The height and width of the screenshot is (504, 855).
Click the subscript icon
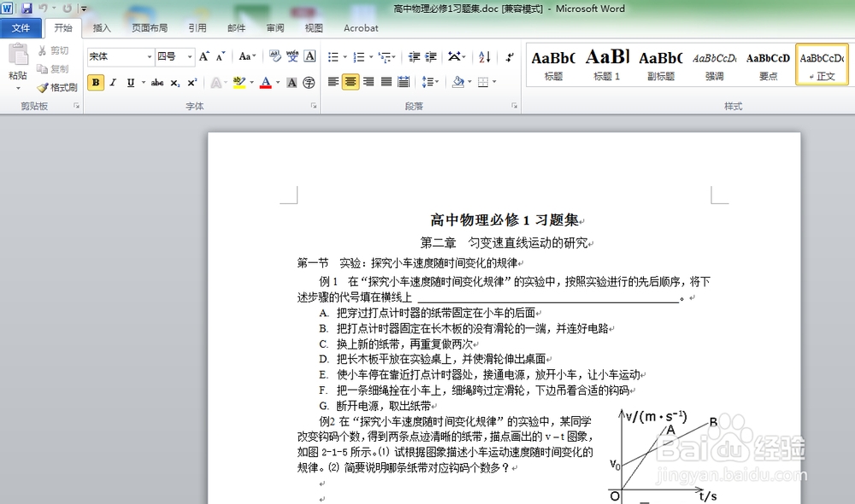click(x=176, y=83)
